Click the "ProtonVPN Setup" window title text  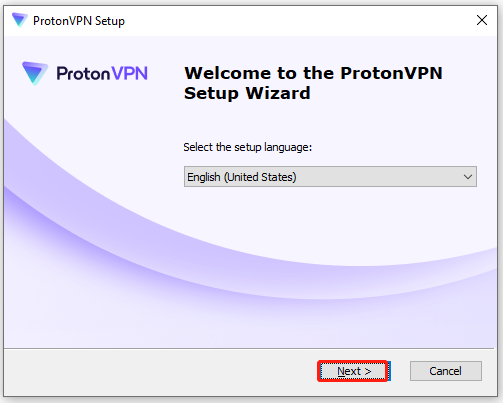pyautogui.click(x=79, y=21)
